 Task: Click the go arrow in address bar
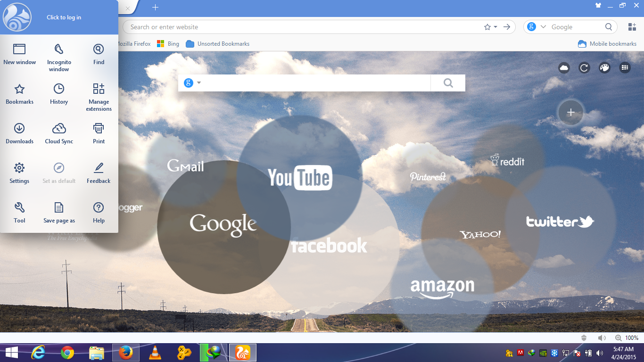(x=507, y=27)
